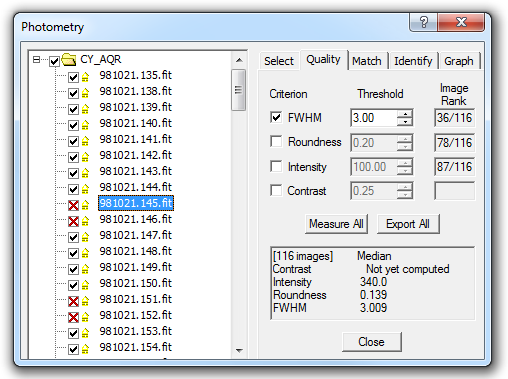Go to the Identify tab

413,61
